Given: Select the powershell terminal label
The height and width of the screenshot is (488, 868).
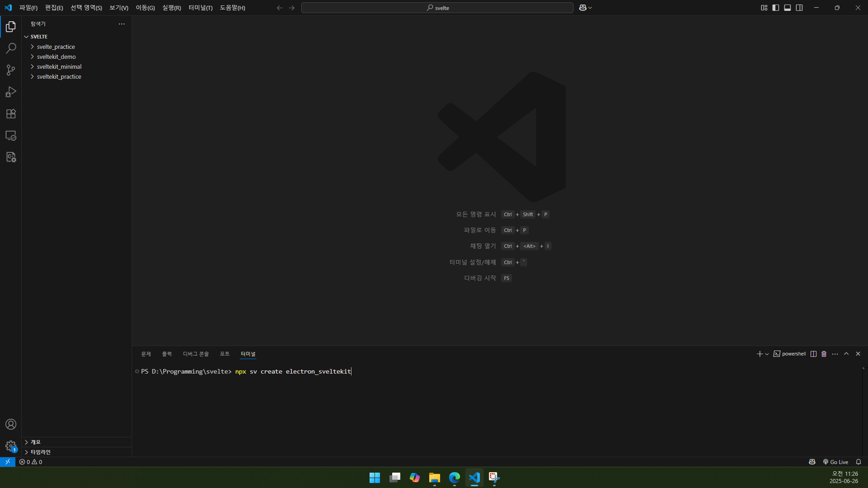Looking at the screenshot, I should click(x=790, y=354).
